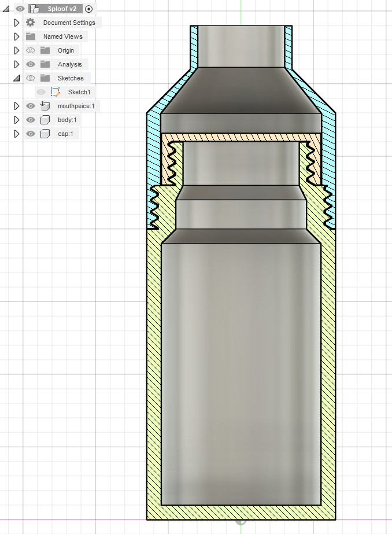Click the cap:1 component icon
392x534 pixels.
[x=45, y=134]
